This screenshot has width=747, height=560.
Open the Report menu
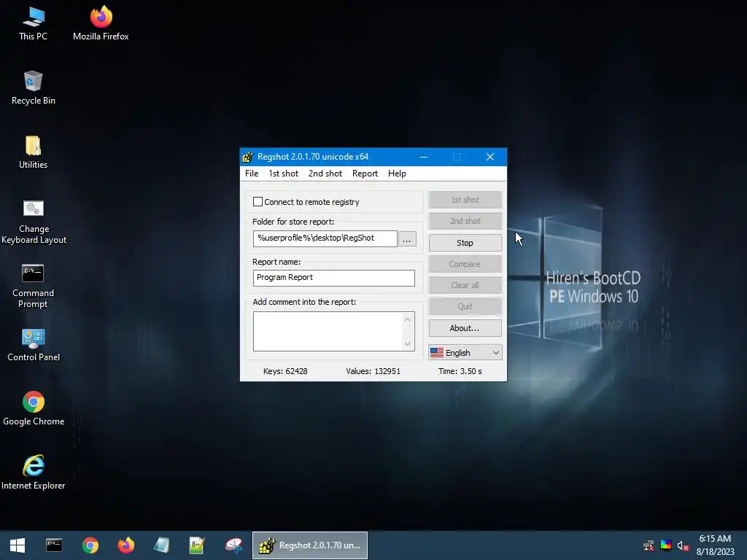point(365,174)
